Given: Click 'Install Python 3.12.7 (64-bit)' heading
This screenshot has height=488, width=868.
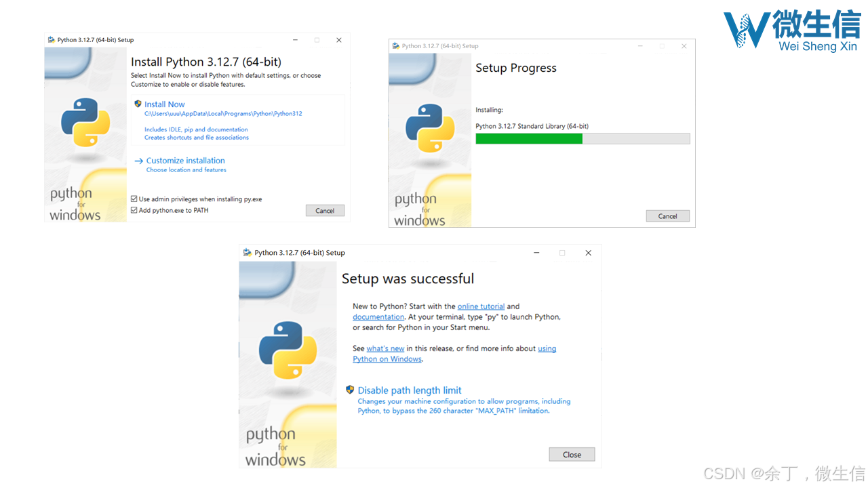Looking at the screenshot, I should coord(206,62).
